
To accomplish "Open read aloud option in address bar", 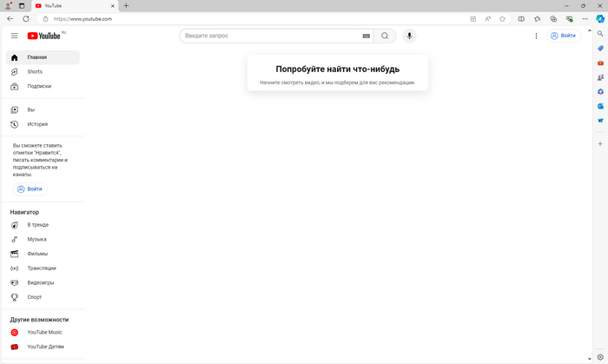I will (x=488, y=18).
